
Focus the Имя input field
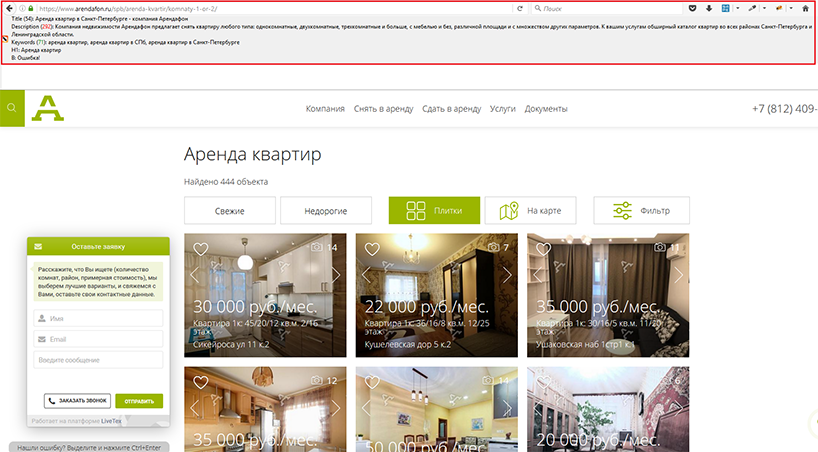pyautogui.click(x=98, y=318)
